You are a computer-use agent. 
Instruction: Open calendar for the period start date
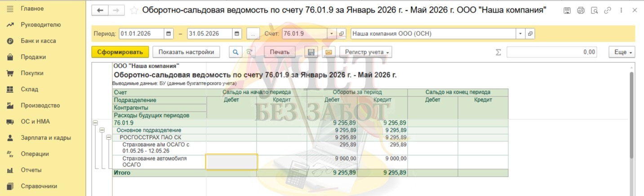[169, 34]
